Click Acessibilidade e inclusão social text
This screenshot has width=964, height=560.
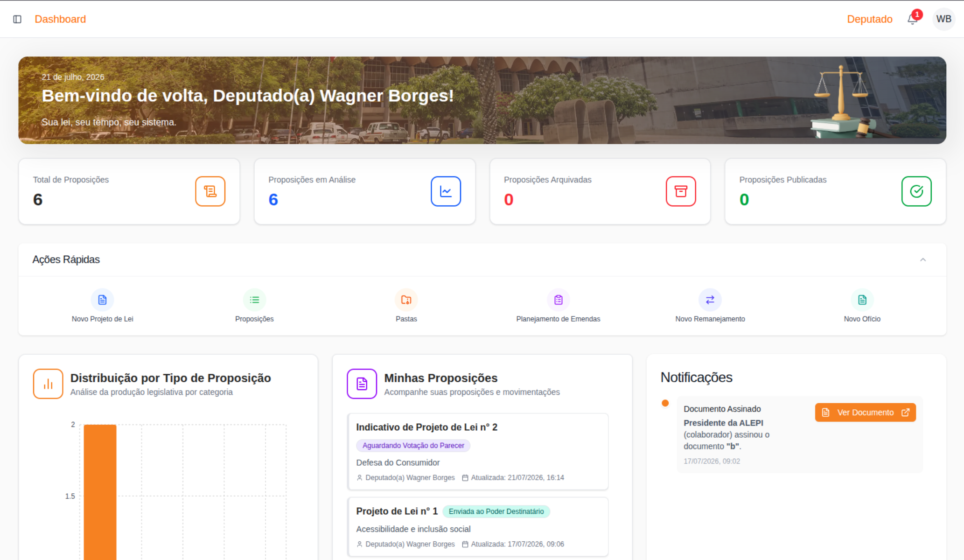coord(413,529)
